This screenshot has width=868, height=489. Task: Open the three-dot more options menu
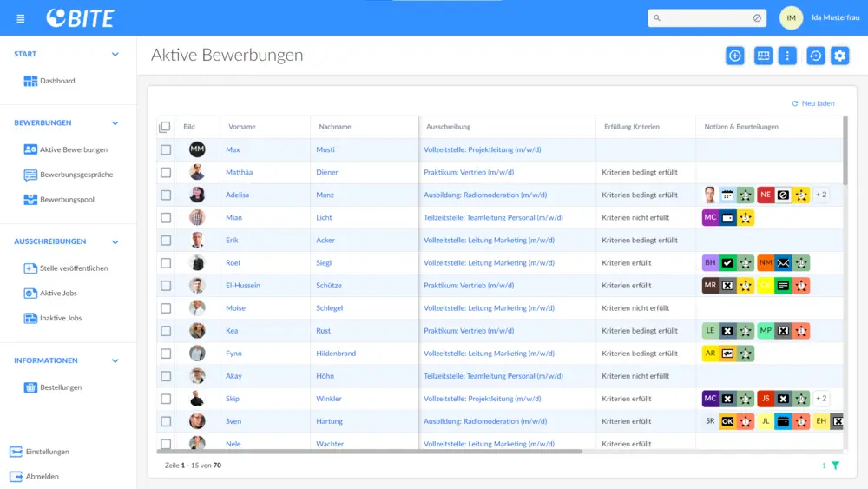click(x=787, y=56)
